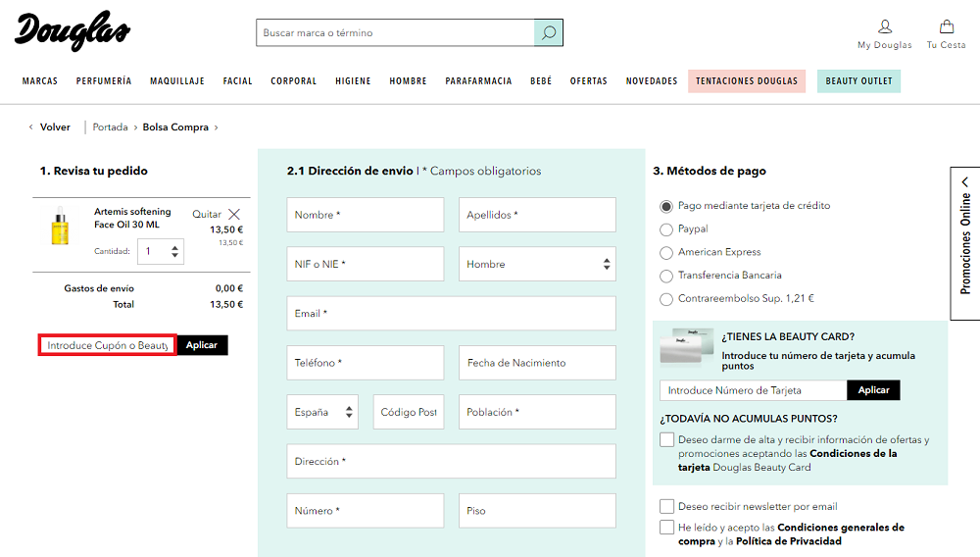The height and width of the screenshot is (557, 980).
Task: Click the search magnifier icon
Action: pos(548,33)
